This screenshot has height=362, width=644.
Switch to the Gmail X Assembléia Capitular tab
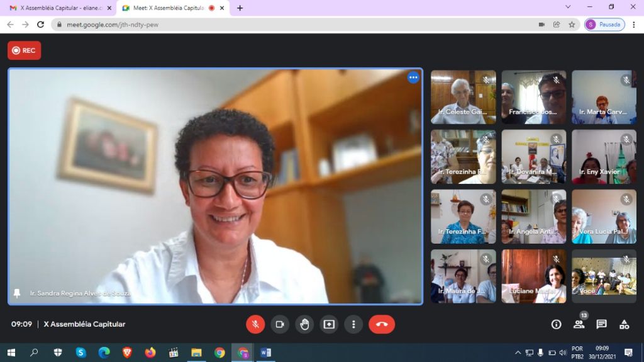tap(57, 8)
